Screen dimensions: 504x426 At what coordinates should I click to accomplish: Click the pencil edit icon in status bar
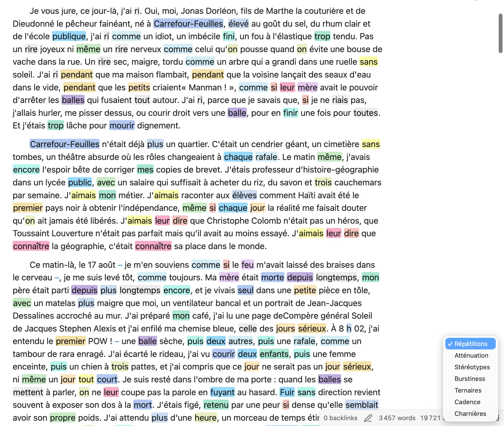coord(368,418)
